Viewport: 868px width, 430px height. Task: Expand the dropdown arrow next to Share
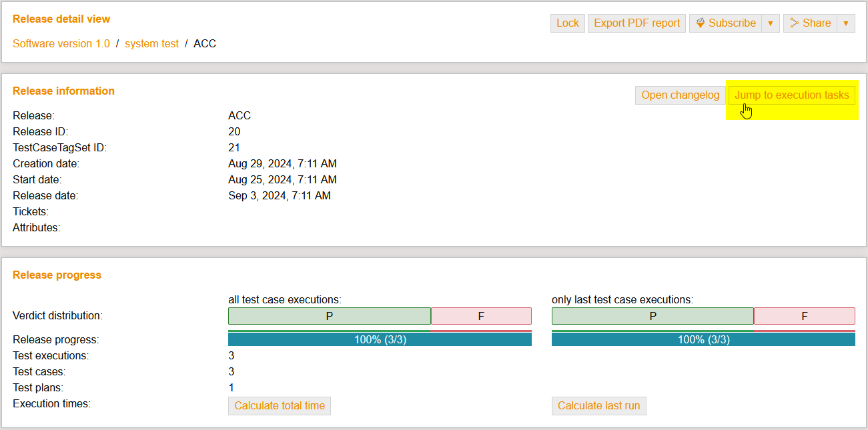pos(846,23)
